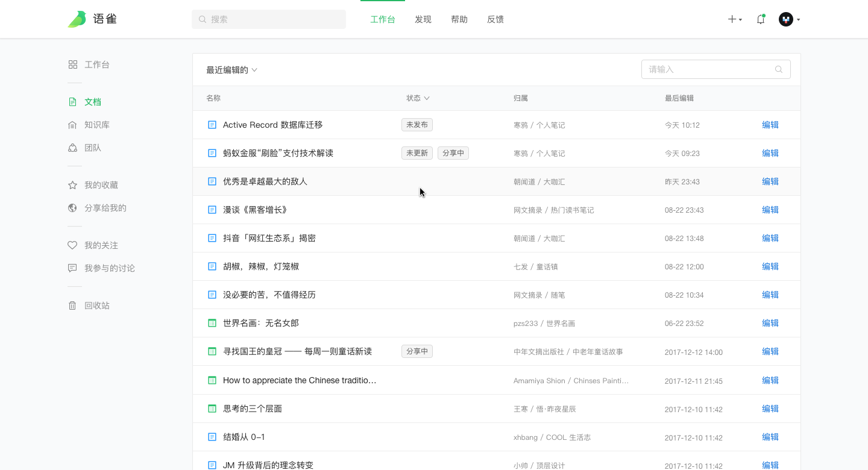Open the user avatar menu
Screen dimensions: 868x470
[x=786, y=19]
